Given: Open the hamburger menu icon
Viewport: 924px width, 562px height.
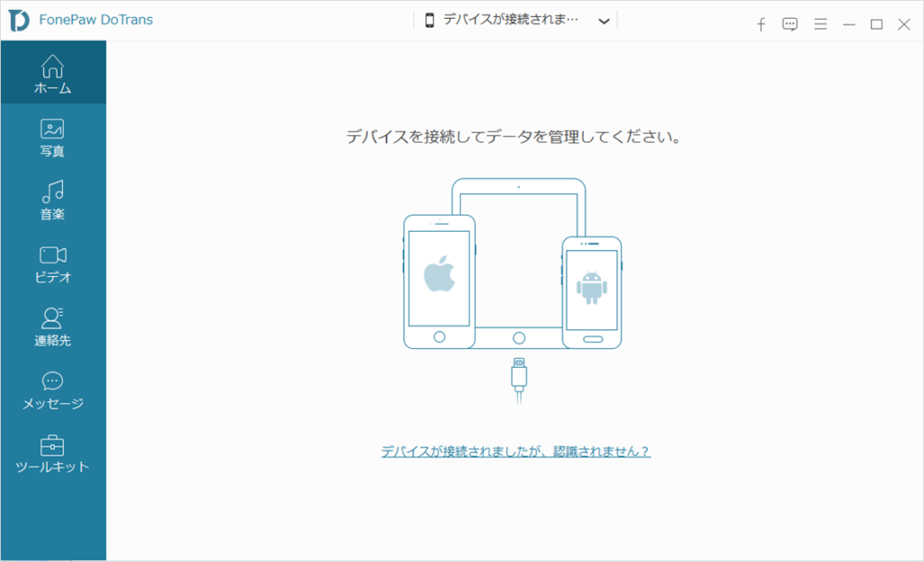Looking at the screenshot, I should (820, 24).
